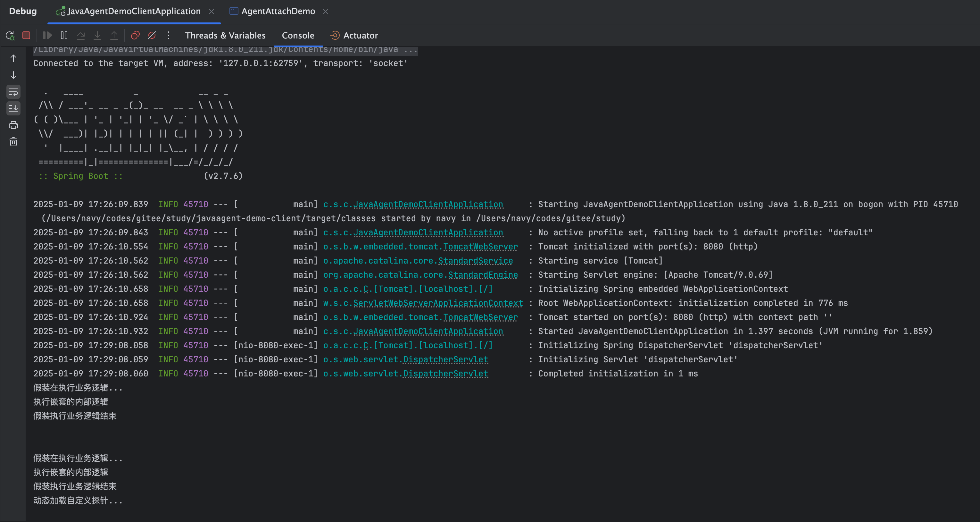
Task: Stop the running debug process
Action: point(26,35)
